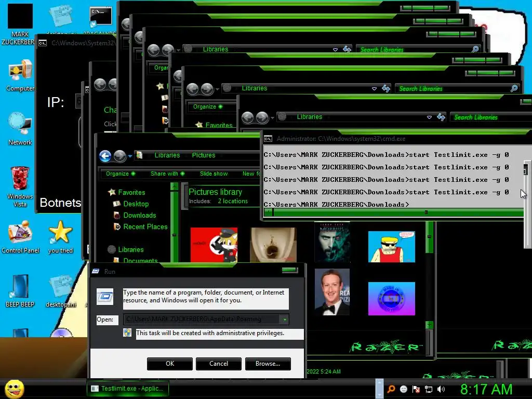
Task: Click the Pictures file list scroll-down arrow
Action: (x=429, y=325)
